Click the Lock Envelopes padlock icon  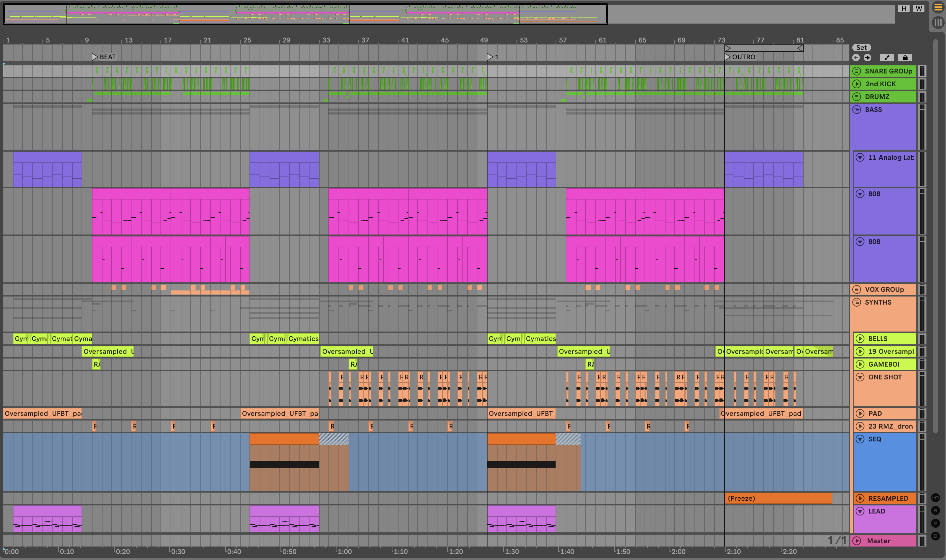pos(905,58)
